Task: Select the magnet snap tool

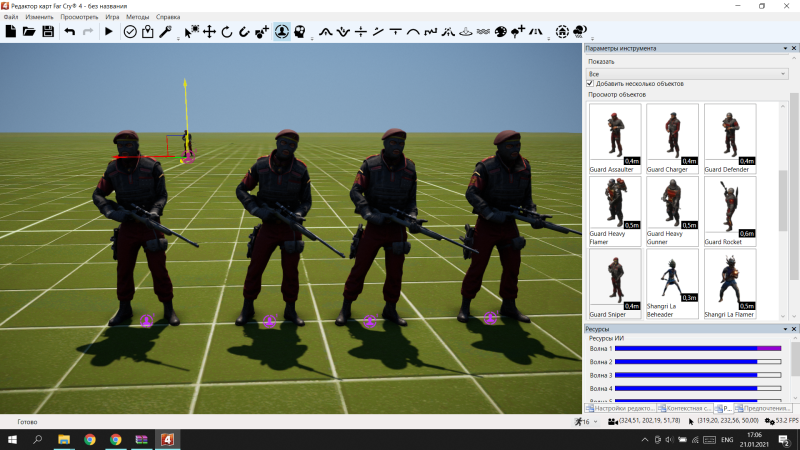Action: tap(244, 32)
